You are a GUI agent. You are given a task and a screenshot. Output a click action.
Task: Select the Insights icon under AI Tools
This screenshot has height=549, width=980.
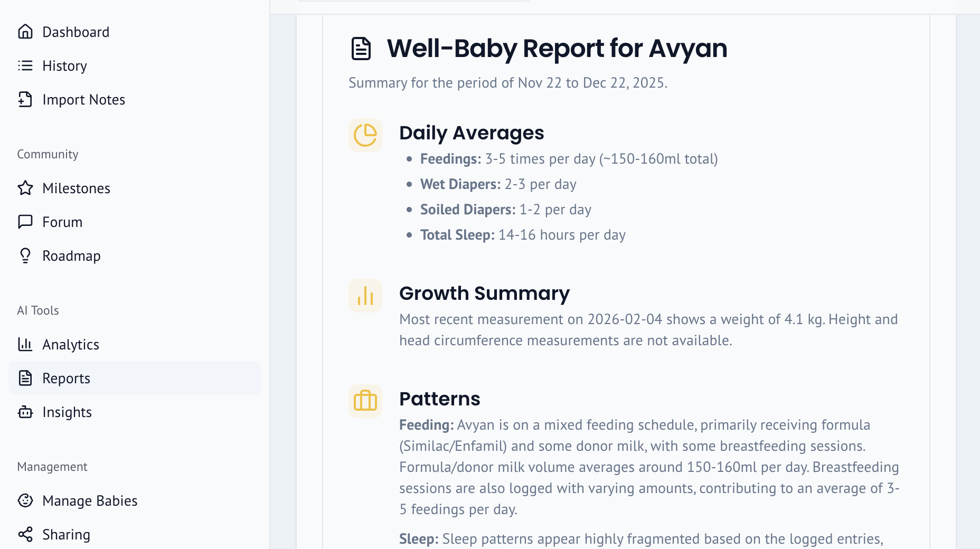[25, 412]
